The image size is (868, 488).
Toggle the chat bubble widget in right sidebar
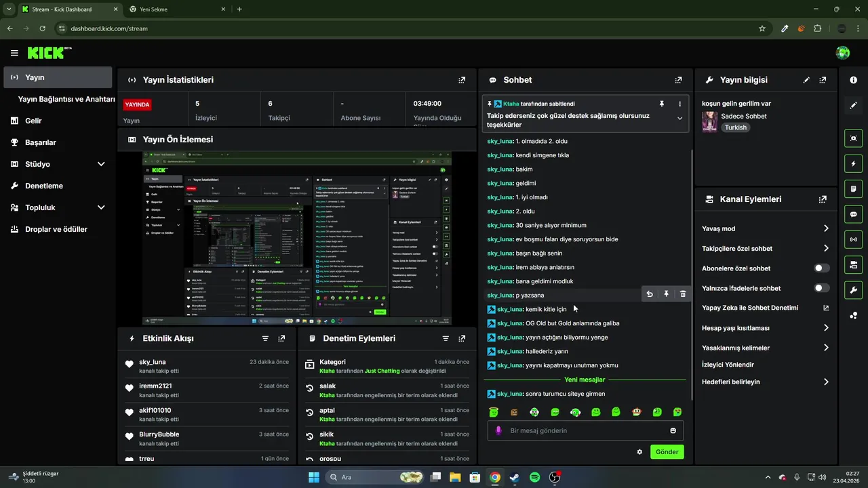[x=853, y=213]
